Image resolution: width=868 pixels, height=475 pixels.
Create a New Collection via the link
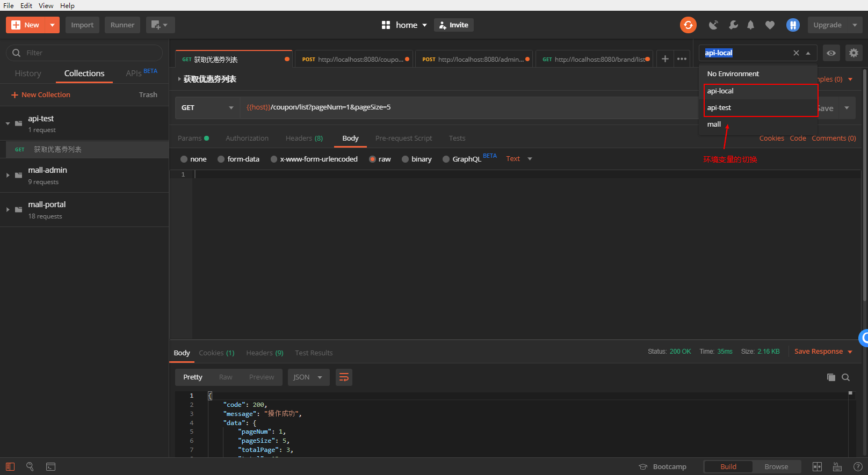coord(41,94)
